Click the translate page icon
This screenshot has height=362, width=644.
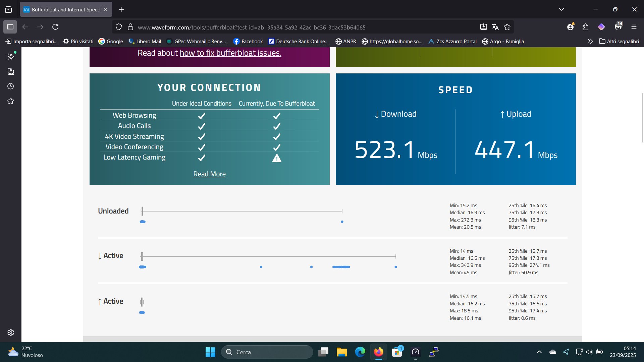(x=495, y=27)
